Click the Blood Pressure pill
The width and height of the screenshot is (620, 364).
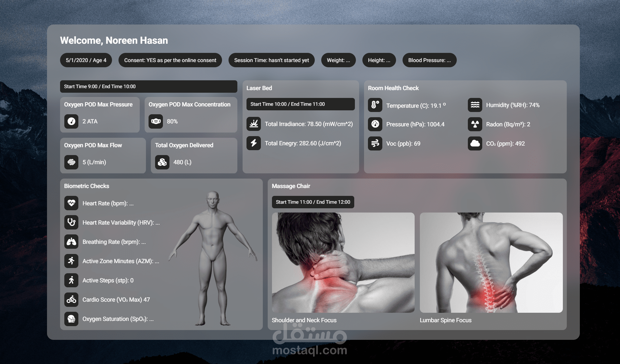(429, 60)
